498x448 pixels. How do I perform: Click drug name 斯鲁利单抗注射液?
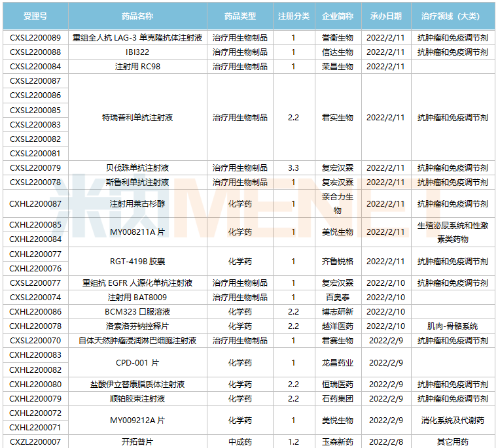[137, 182]
